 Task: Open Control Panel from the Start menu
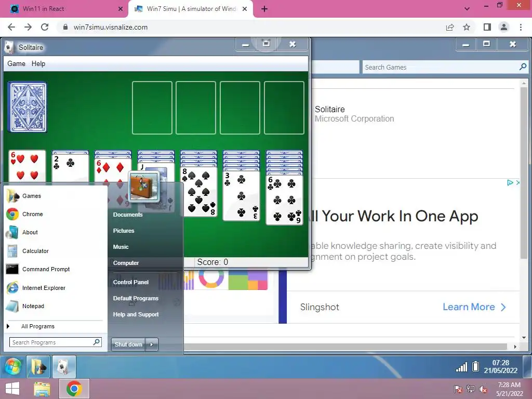pos(130,282)
